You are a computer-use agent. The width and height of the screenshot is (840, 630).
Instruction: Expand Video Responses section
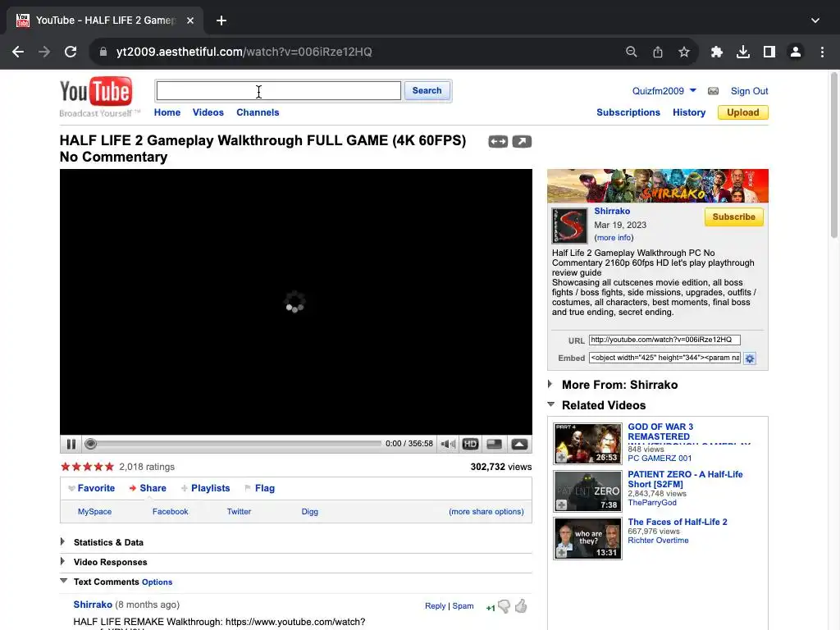pos(62,561)
